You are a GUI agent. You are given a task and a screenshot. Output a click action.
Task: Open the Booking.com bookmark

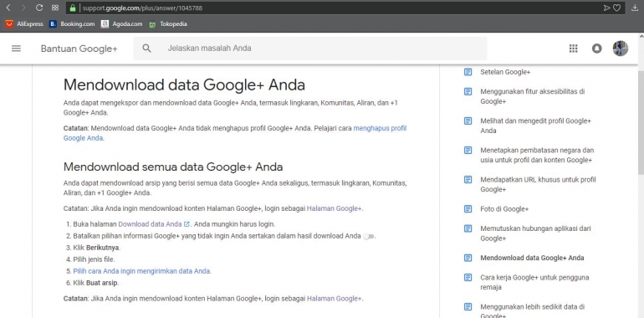72,23
